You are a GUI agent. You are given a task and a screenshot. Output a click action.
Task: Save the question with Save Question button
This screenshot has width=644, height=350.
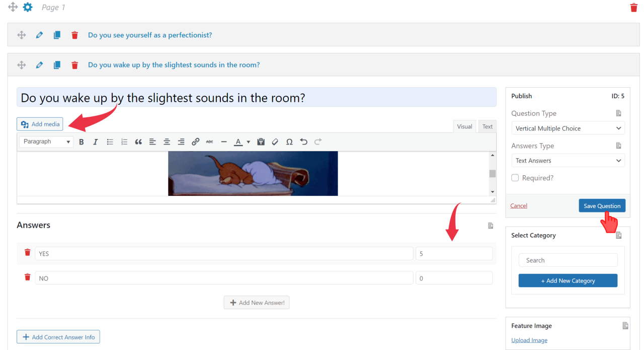point(602,205)
